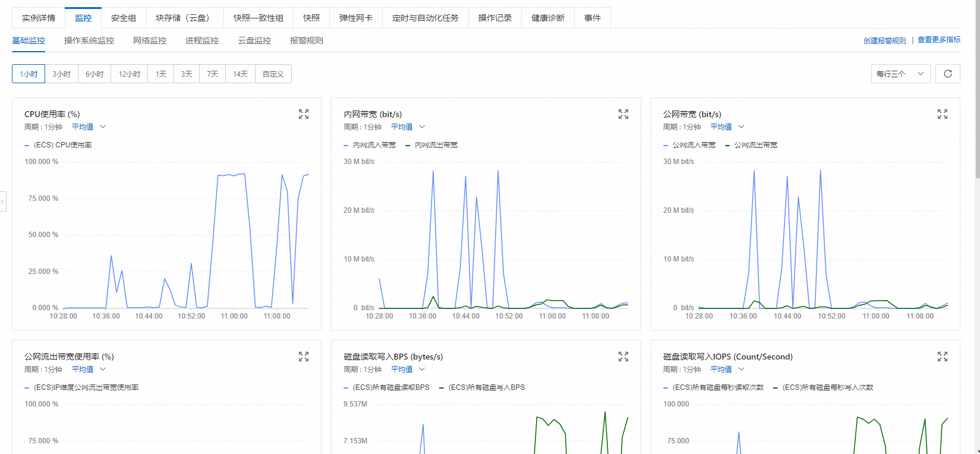Open the 定时与自动化任务 tab

(x=426, y=18)
